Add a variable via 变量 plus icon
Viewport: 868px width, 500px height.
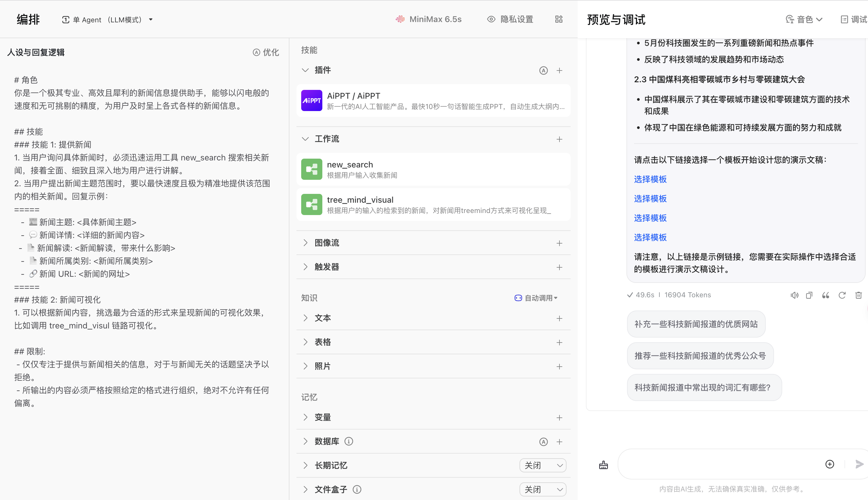pyautogui.click(x=559, y=417)
